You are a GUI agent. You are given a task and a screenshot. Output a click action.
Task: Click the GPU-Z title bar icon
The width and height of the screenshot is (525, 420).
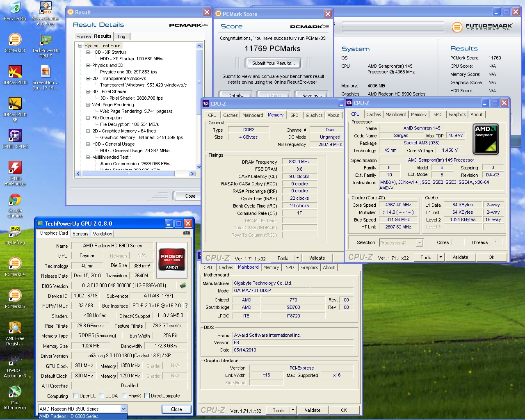coord(40,224)
